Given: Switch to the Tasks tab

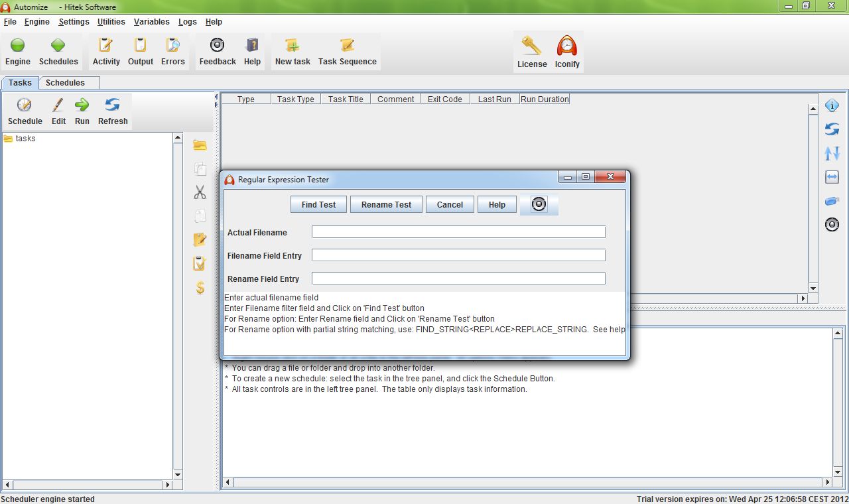Looking at the screenshot, I should tap(20, 83).
